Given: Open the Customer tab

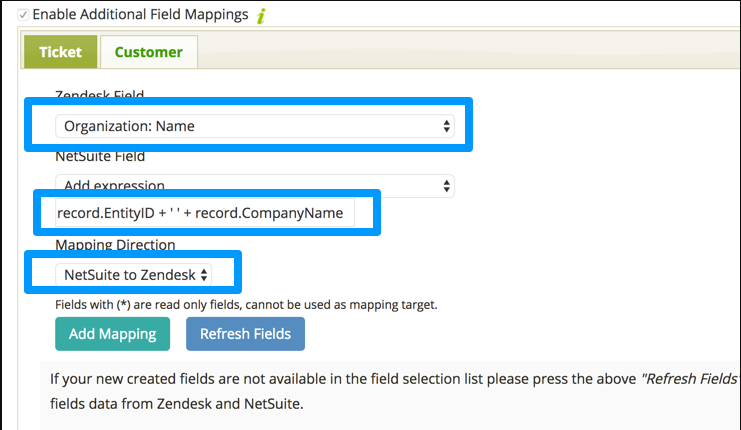Looking at the screenshot, I should [x=148, y=52].
